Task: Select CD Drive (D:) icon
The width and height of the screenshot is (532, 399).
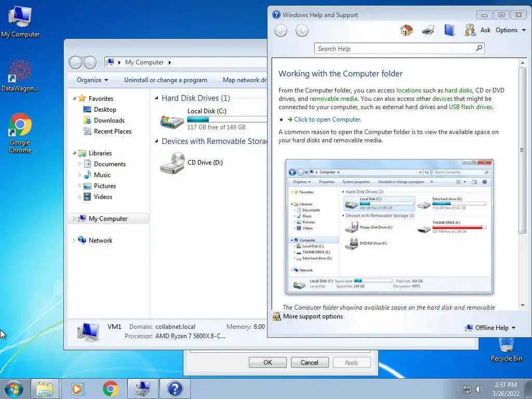Action: coord(172,163)
